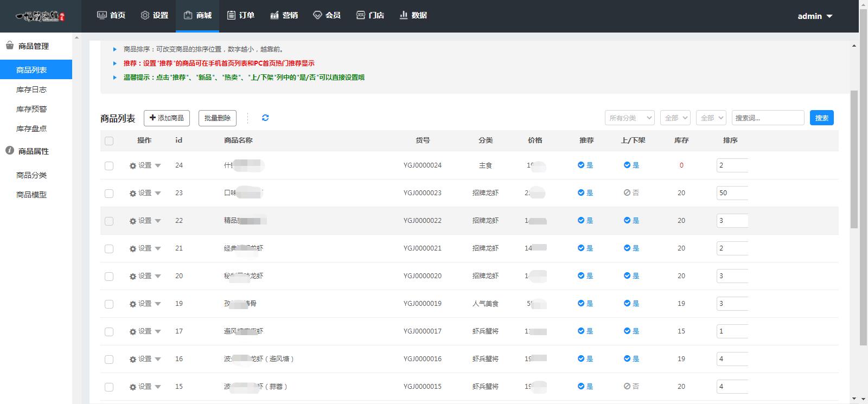The image size is (868, 404).
Task: Click the monitor icon beside 首页
Action: (x=101, y=15)
